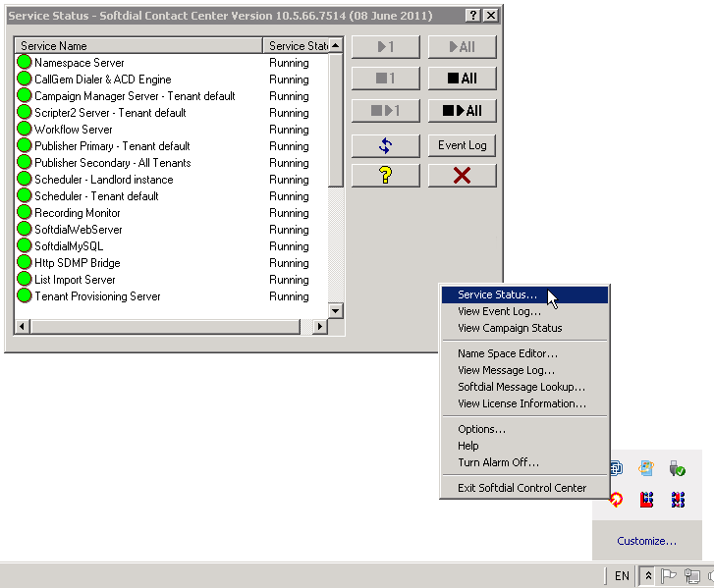Click the network connection taskbar icon
714x588 pixels.
pyautogui.click(x=692, y=575)
